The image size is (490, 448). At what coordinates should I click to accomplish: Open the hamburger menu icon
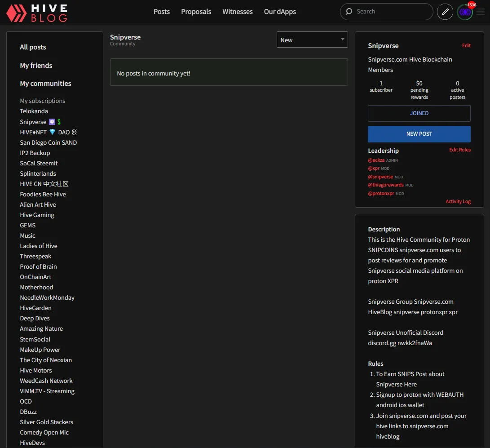pyautogui.click(x=481, y=12)
